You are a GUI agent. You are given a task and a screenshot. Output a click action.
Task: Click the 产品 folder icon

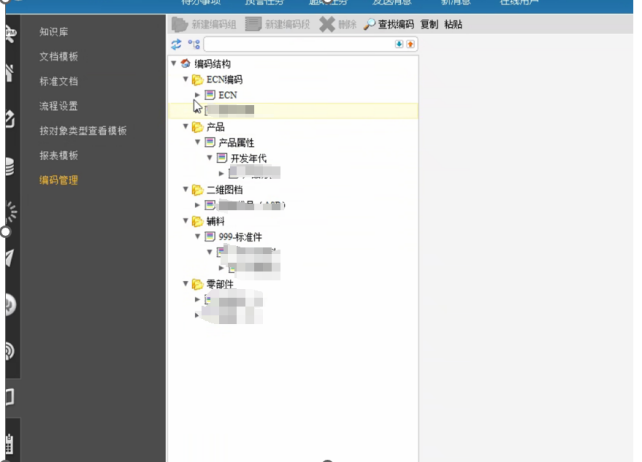(198, 127)
